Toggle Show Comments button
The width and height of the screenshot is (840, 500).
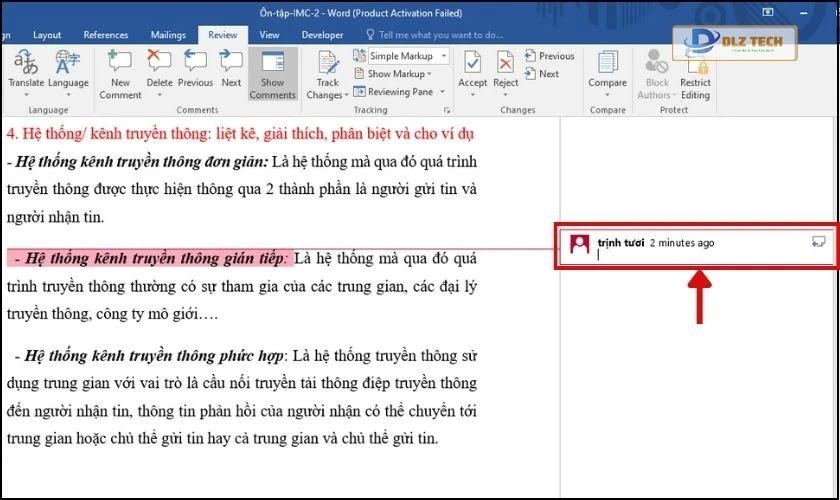pyautogui.click(x=273, y=73)
